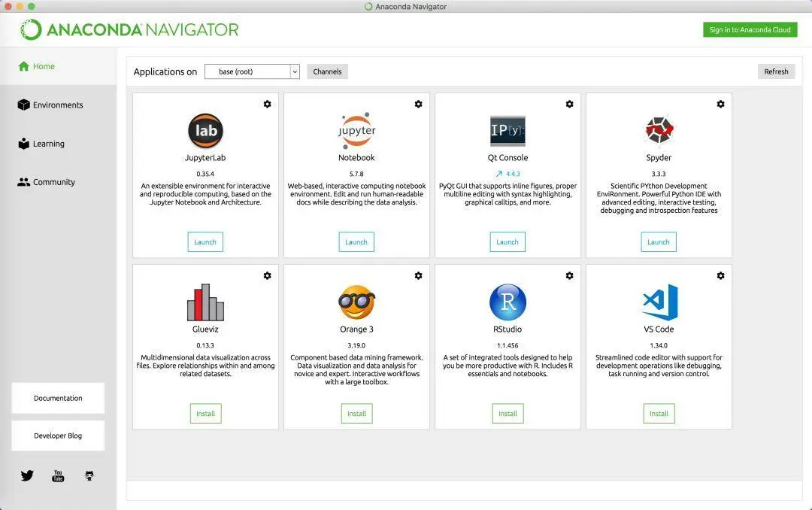Image resolution: width=812 pixels, height=510 pixels.
Task: Click the Spyder application logo
Action: [659, 130]
